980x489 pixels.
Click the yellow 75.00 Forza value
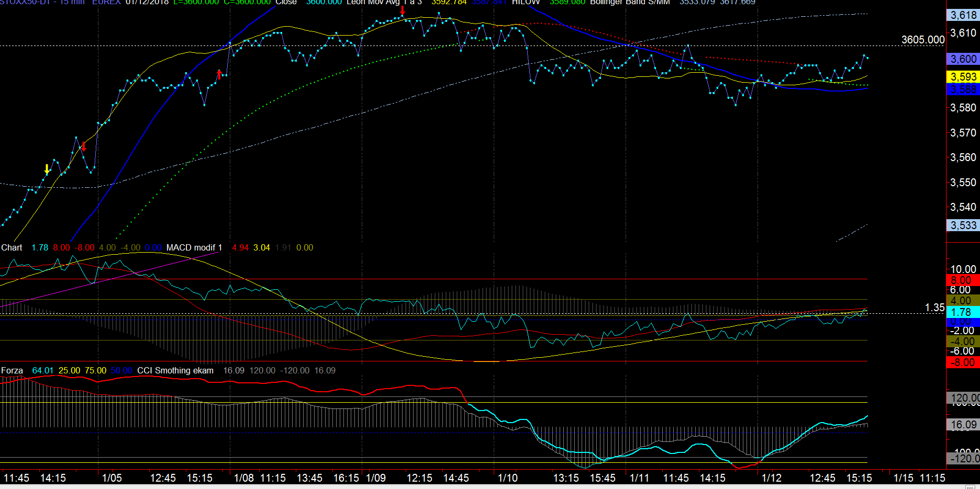click(95, 370)
